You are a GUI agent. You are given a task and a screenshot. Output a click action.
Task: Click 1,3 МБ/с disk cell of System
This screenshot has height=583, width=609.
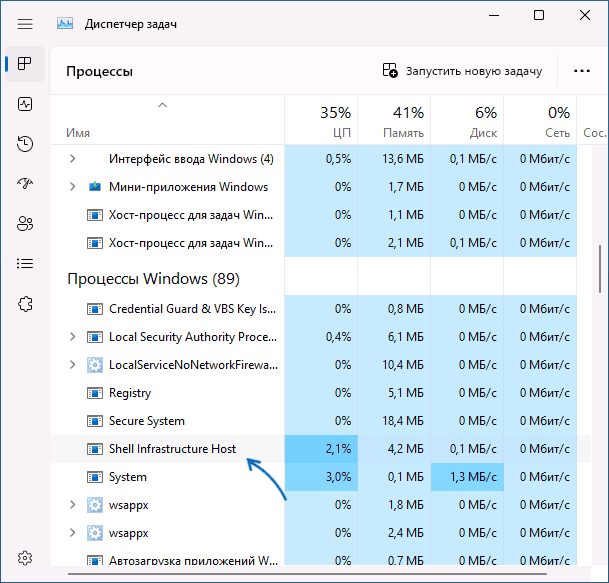click(467, 477)
